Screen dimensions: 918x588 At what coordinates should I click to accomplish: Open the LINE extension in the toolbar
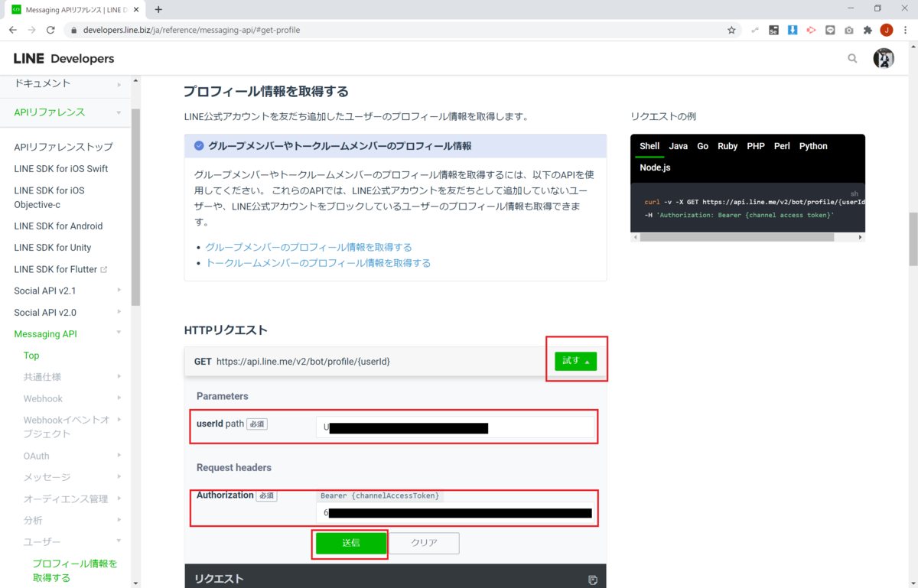point(830,30)
